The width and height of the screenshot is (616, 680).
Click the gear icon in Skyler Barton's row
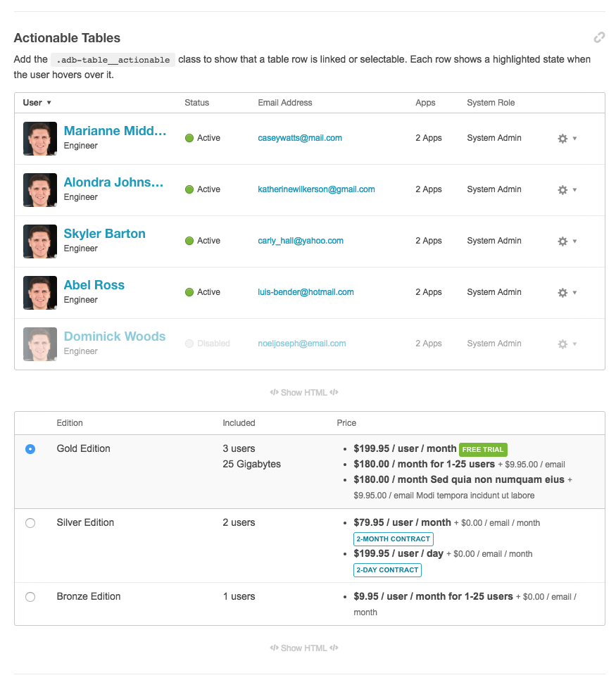(x=563, y=241)
